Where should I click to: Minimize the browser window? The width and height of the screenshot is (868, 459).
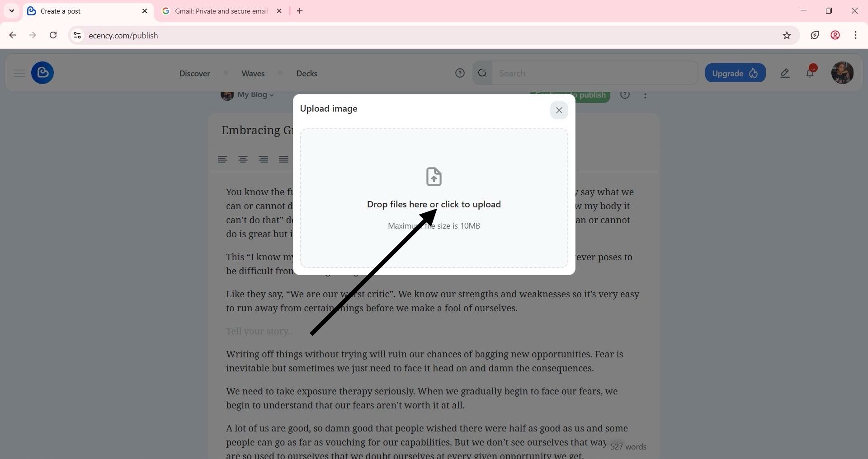803,11
